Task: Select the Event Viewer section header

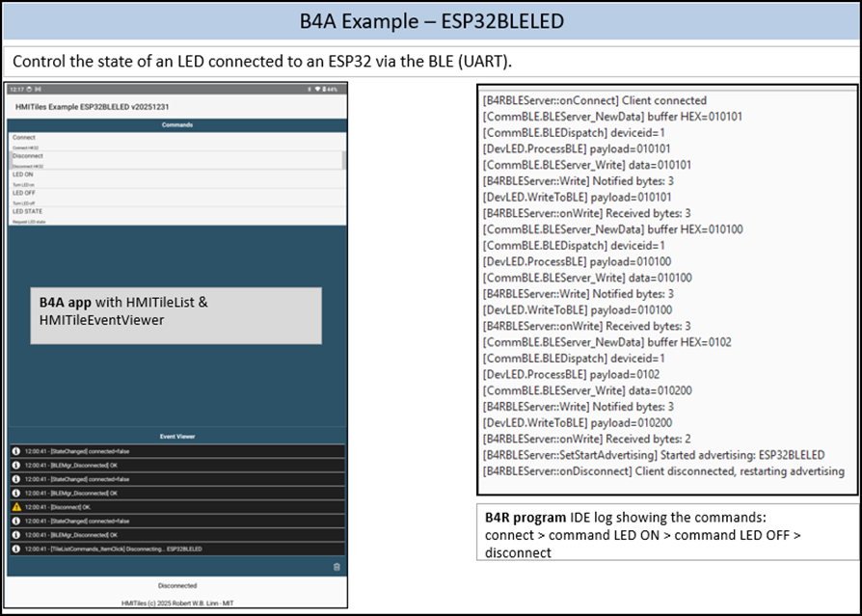Action: (x=177, y=437)
